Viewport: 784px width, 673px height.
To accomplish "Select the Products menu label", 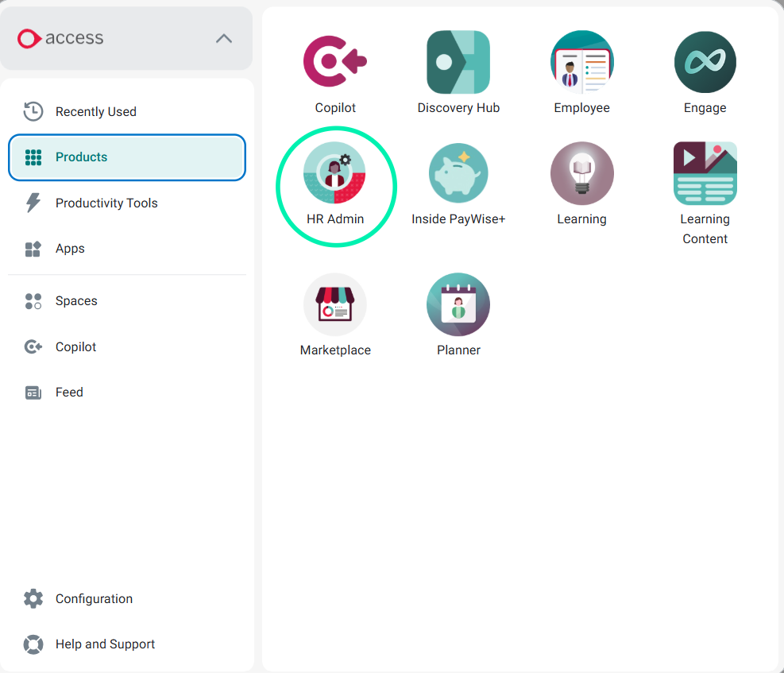I will click(82, 157).
